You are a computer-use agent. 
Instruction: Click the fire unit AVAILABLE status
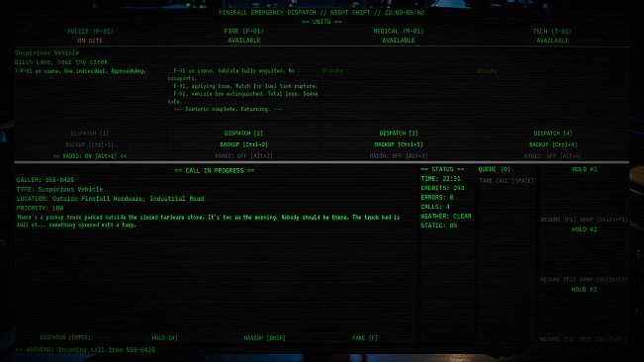(244, 41)
